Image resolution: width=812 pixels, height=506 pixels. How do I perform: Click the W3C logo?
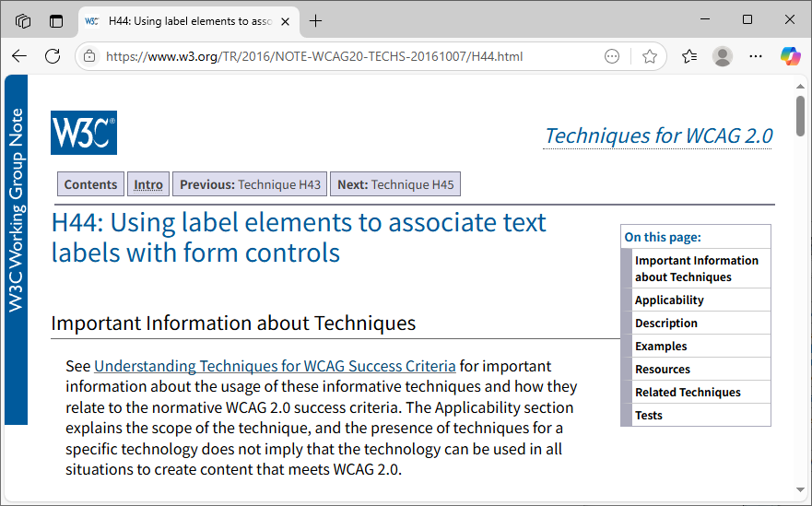tap(84, 133)
